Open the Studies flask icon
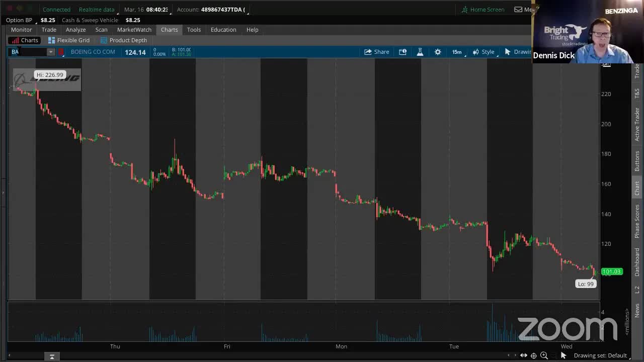This screenshot has width=644, height=362. (x=420, y=52)
